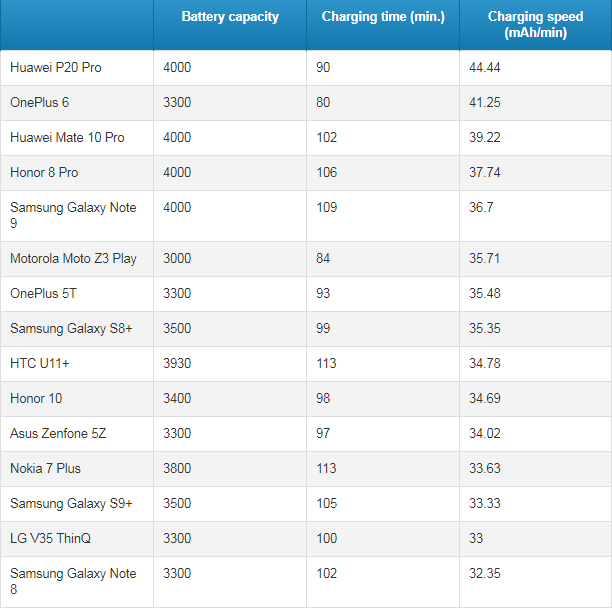Click the 34.78 charging speed value
Image resolution: width=612 pixels, height=608 pixels.
(485, 364)
